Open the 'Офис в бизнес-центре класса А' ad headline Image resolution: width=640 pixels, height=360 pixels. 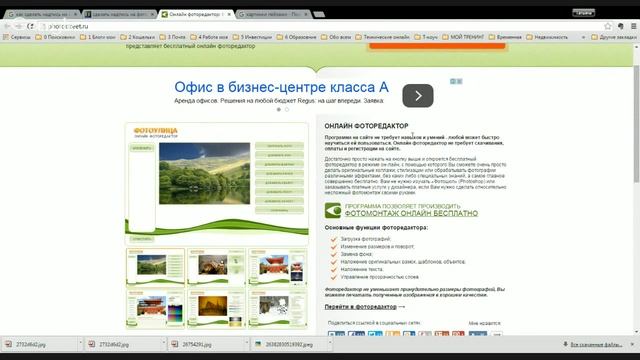(281, 87)
